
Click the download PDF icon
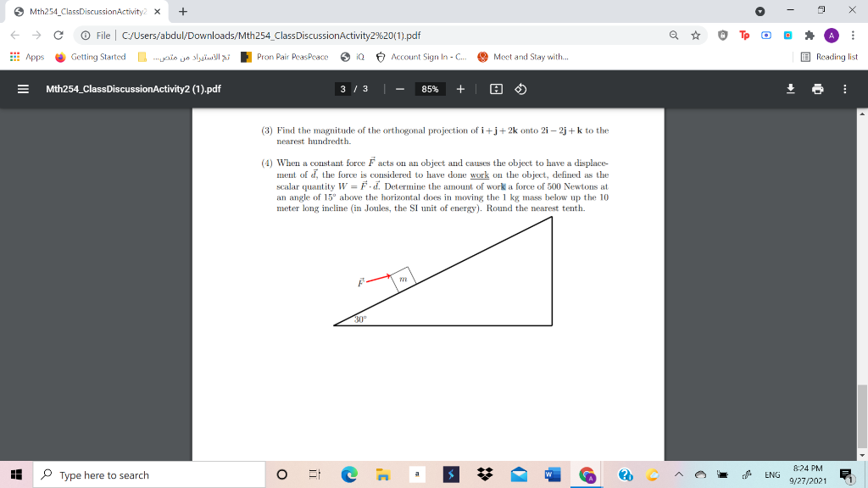coord(791,88)
